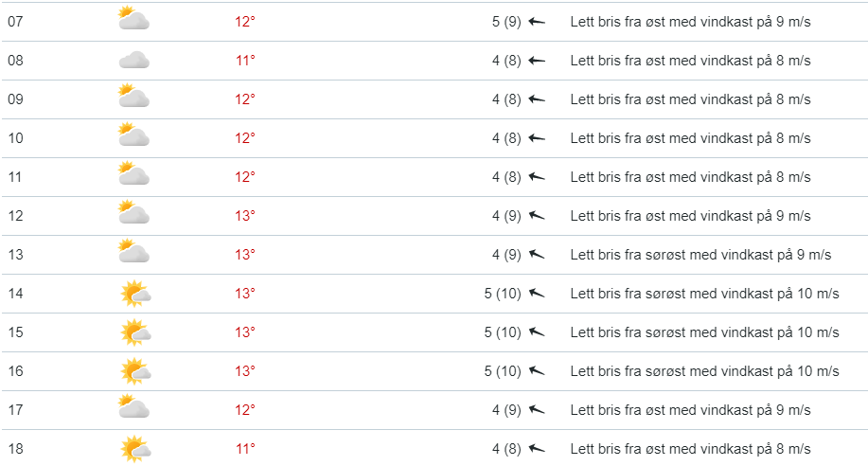Image resolution: width=868 pixels, height=466 pixels.
Task: Click the wind speed value for hour 15
Action: [x=503, y=332]
